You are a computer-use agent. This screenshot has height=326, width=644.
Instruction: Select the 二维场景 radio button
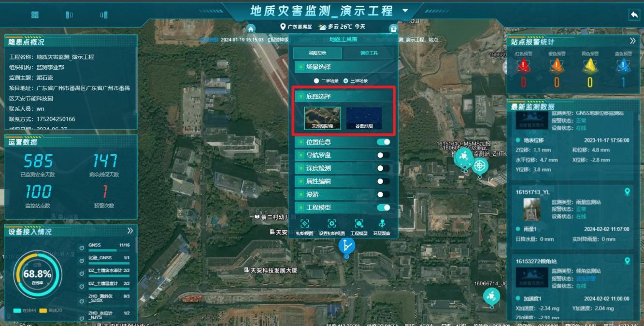click(x=316, y=81)
